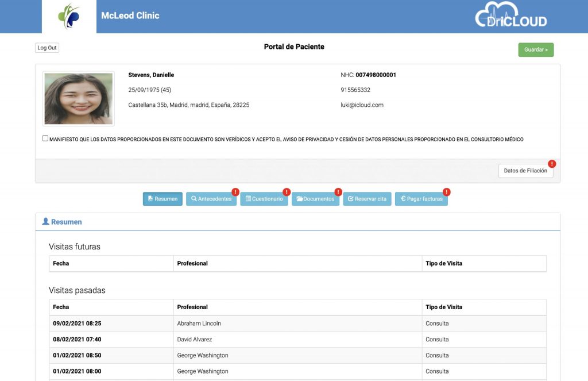Open Pagar facturas to pay invoices
This screenshot has width=588, height=381.
421,199
